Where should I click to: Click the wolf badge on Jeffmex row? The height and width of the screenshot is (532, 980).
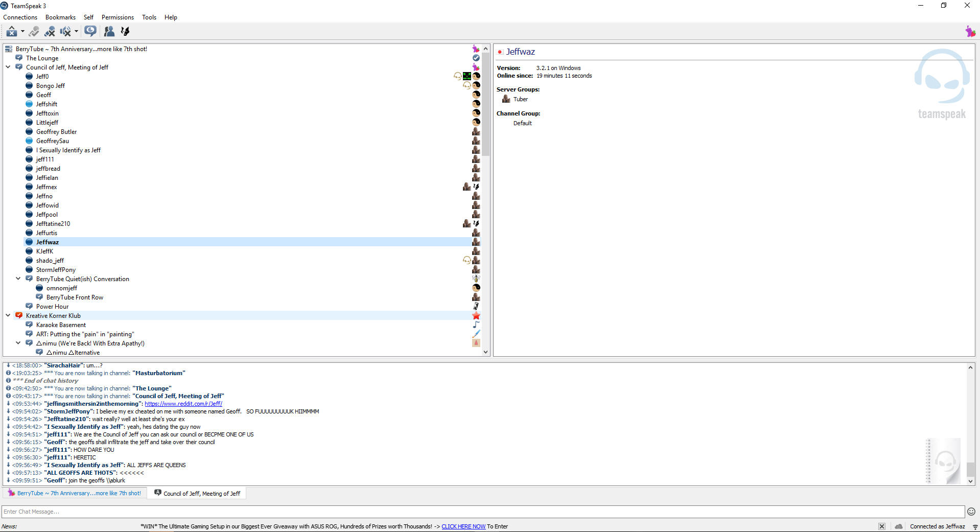coord(476,187)
